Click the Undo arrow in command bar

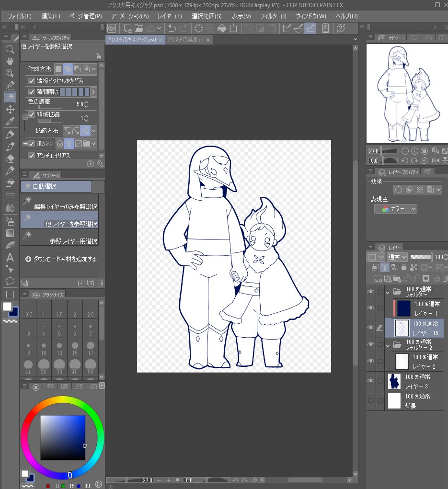point(172,28)
